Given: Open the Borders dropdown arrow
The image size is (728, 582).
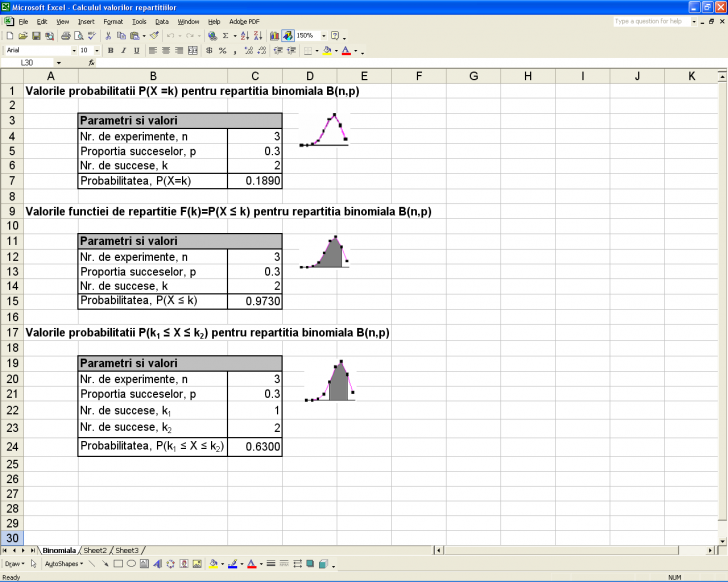Looking at the screenshot, I should tap(317, 51).
